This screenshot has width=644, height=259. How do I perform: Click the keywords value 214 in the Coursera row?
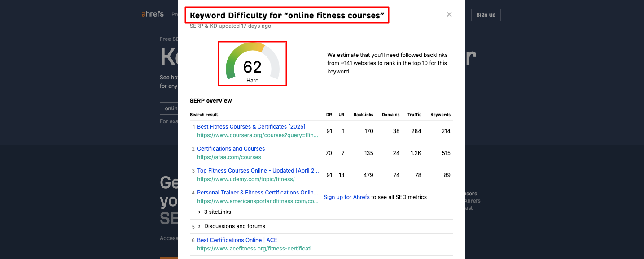pos(446,131)
